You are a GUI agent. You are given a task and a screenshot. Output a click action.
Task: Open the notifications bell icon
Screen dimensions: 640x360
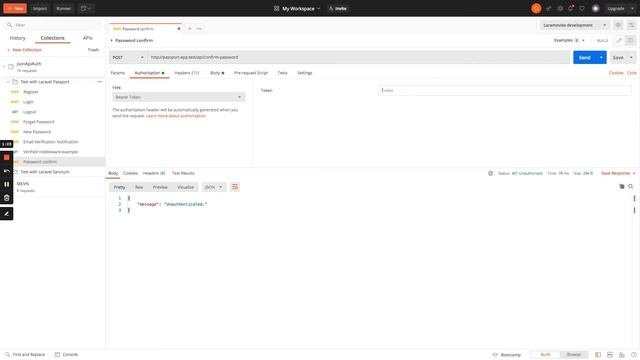[571, 8]
